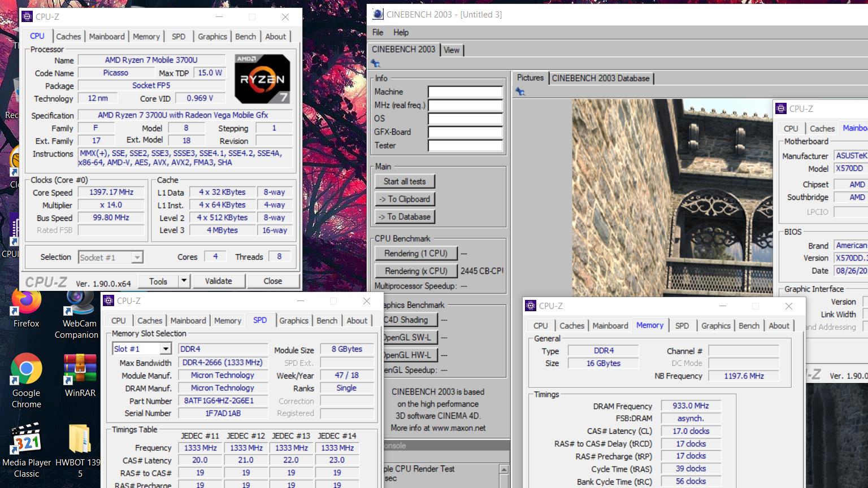868x488 pixels.
Task: Click the Tester input field
Action: point(465,146)
